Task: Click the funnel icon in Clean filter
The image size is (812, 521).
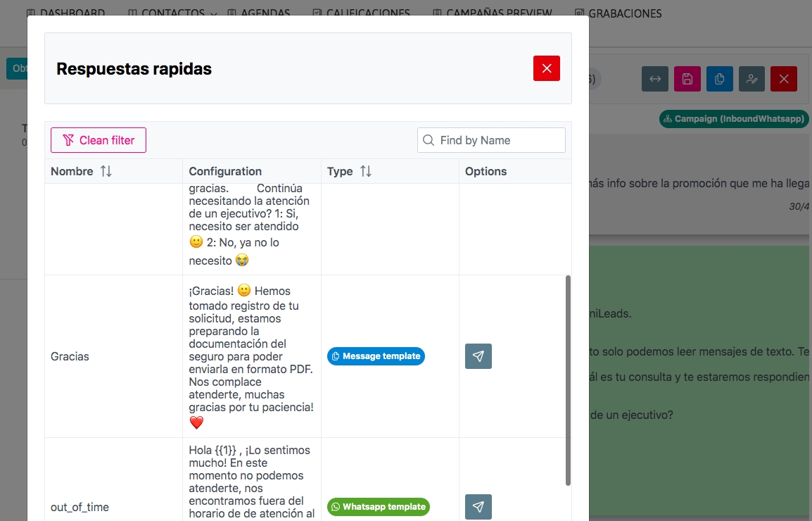Action: coord(68,140)
